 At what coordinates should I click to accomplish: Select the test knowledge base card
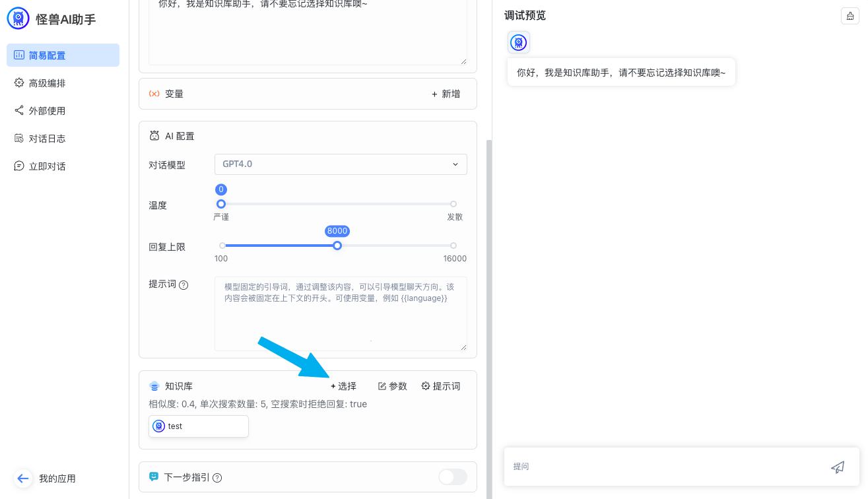click(199, 426)
